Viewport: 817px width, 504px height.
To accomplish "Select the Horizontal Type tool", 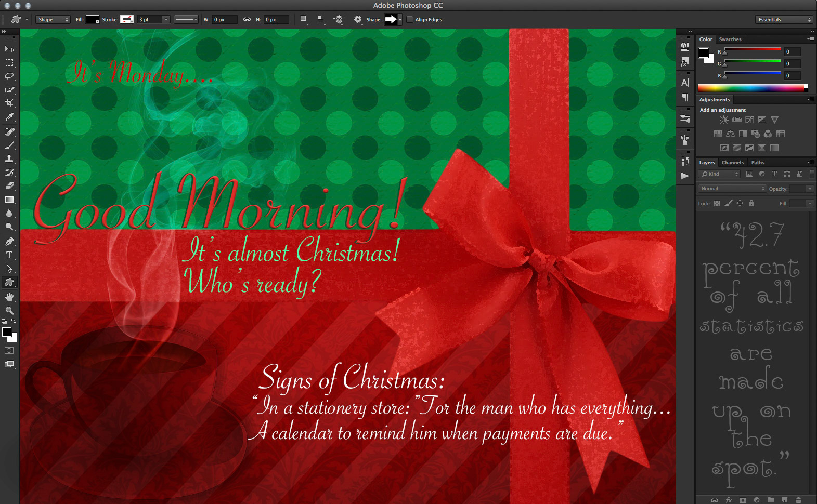I will [9, 255].
